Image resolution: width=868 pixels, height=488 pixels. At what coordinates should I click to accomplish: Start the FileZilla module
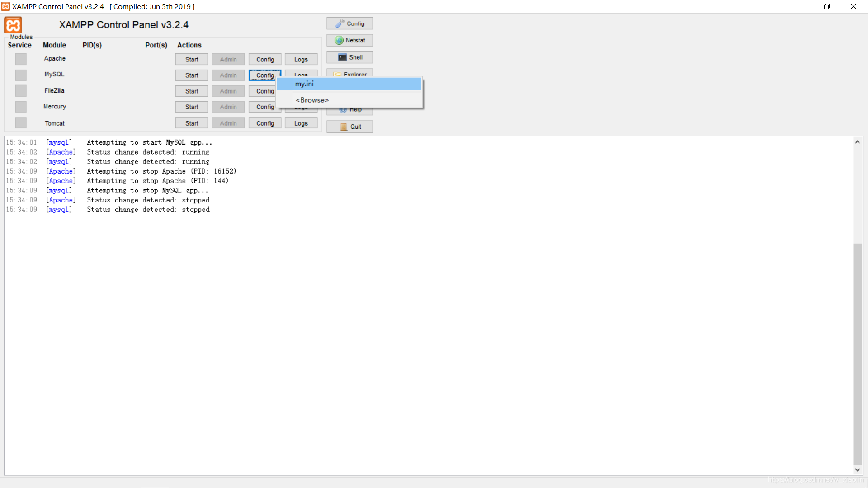tap(192, 91)
